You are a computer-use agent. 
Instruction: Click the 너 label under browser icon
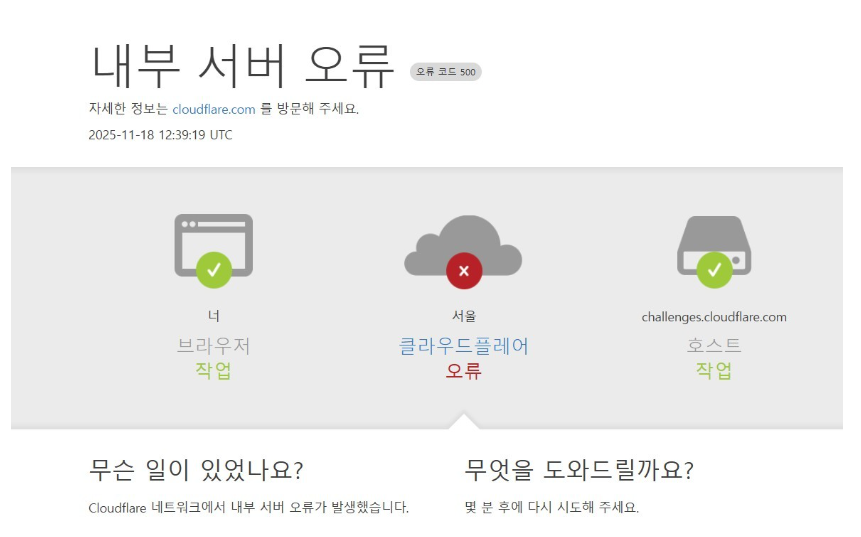[214, 316]
